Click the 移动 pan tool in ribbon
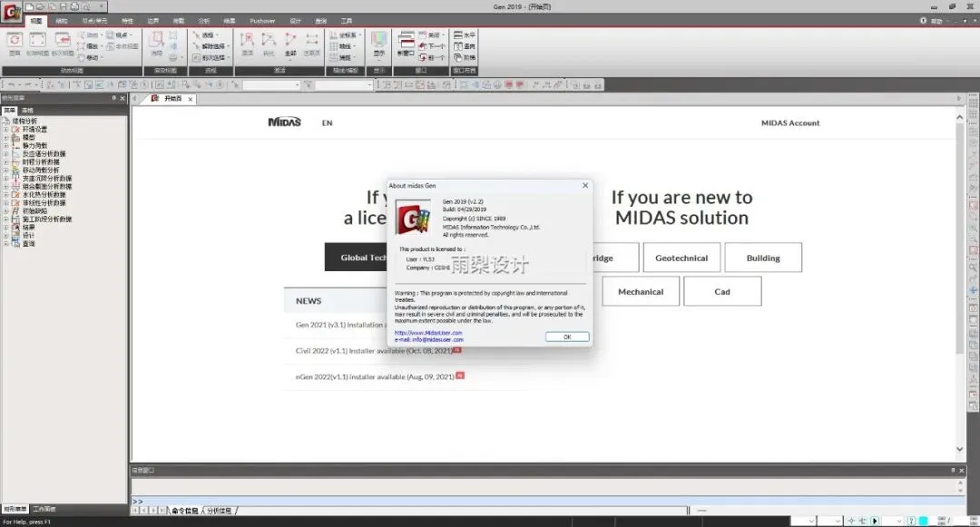 [x=88, y=57]
